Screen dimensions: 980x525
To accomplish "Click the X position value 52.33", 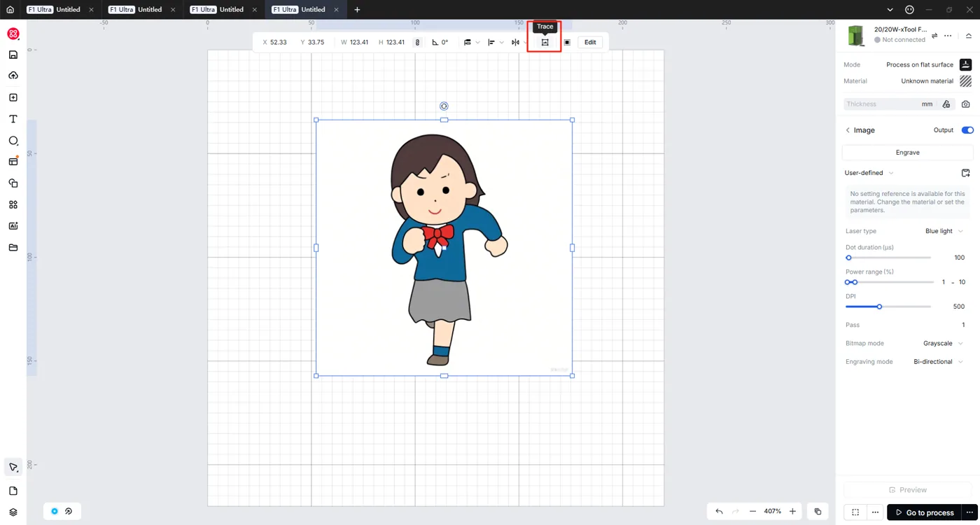I will pyautogui.click(x=279, y=43).
